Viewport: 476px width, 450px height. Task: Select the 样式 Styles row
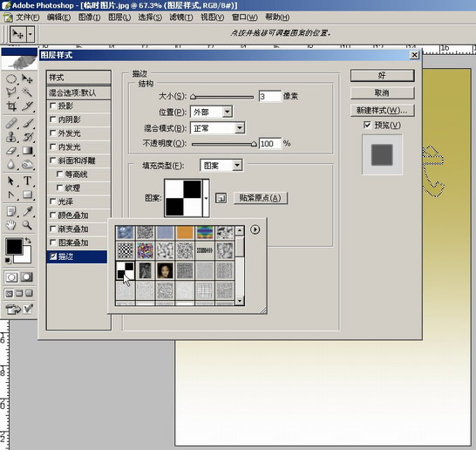click(78, 78)
